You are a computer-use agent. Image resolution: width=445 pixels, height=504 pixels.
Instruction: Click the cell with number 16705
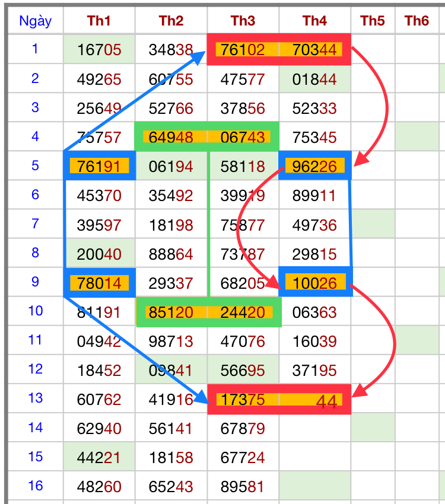99,50
